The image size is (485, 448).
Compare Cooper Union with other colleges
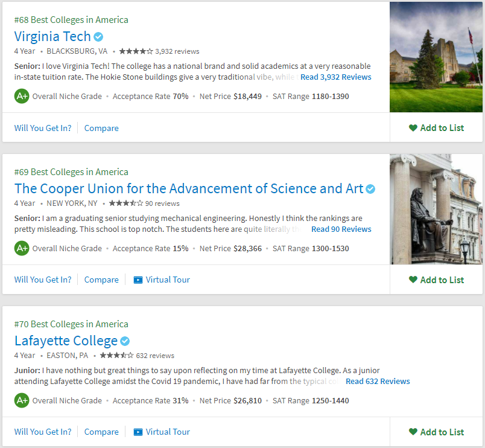[101, 280]
